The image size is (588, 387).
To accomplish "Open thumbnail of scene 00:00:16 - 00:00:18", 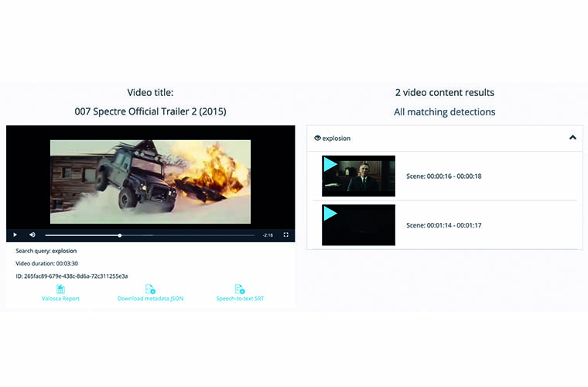I will (358, 176).
